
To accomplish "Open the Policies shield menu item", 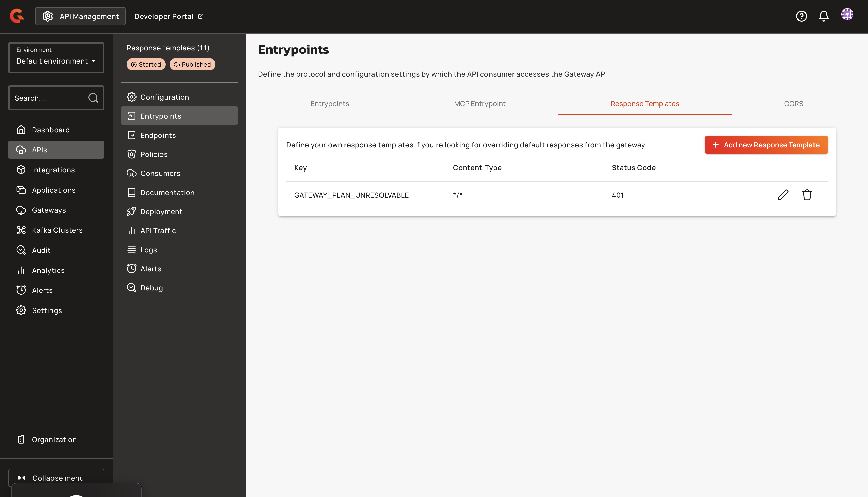I will click(x=154, y=154).
